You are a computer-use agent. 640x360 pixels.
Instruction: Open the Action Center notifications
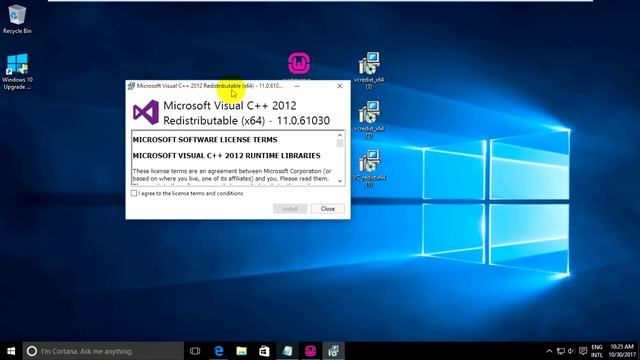(x=583, y=351)
